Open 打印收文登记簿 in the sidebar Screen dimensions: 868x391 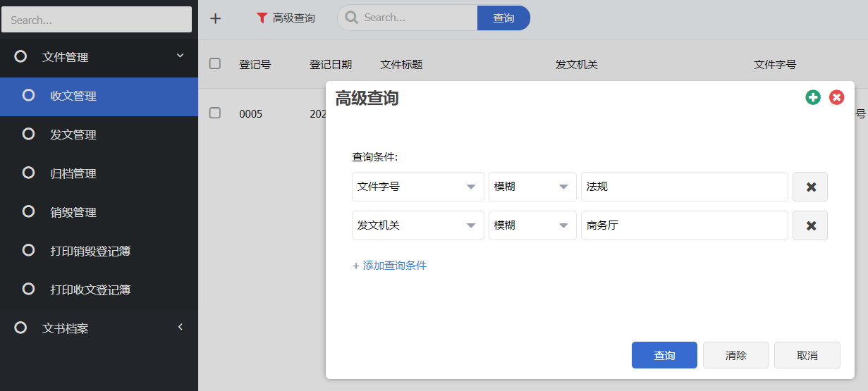pos(99,290)
